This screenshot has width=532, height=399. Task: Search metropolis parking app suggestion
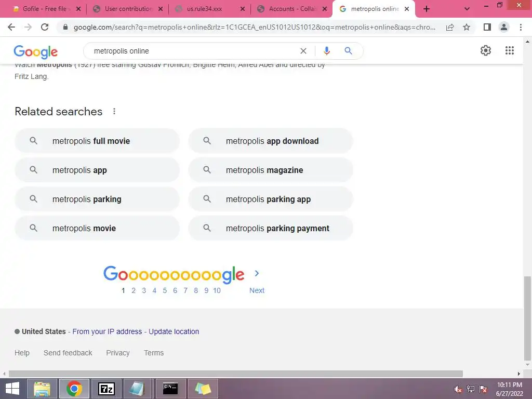click(x=271, y=199)
